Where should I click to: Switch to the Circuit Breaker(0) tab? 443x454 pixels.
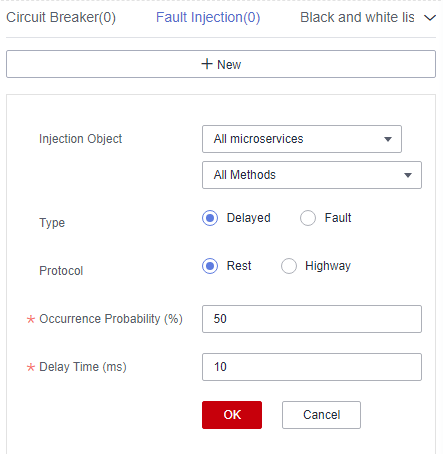[x=61, y=17]
